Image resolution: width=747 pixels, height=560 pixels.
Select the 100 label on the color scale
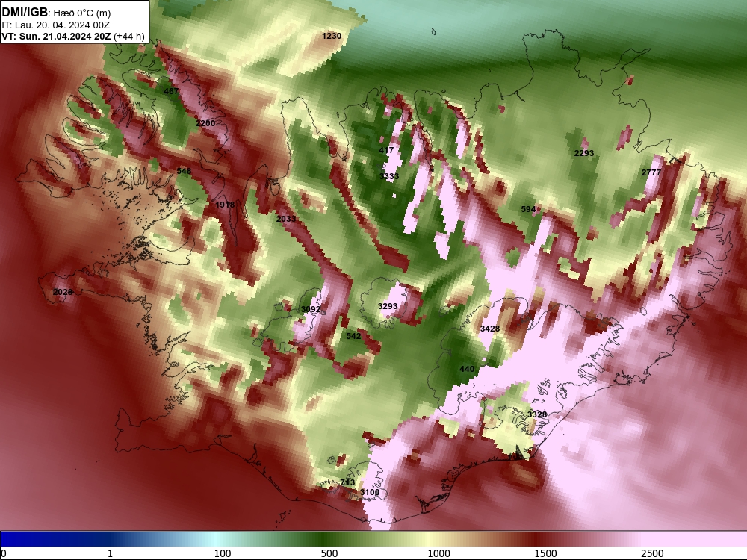(223, 553)
